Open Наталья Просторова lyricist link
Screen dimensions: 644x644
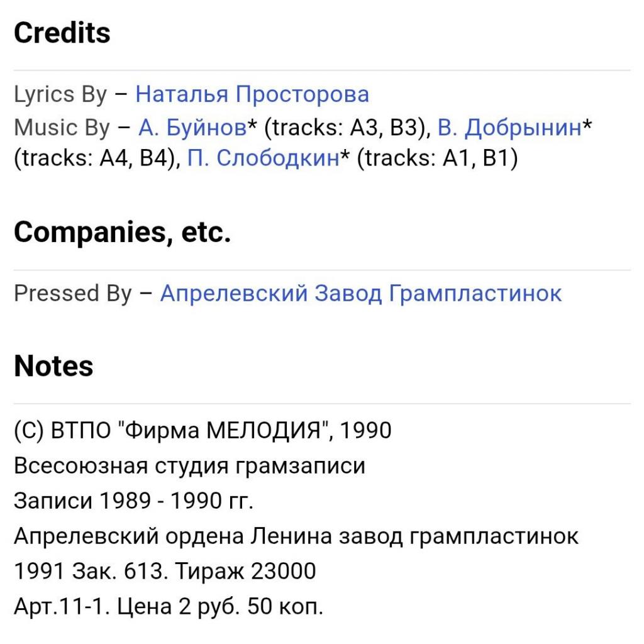coord(252,94)
